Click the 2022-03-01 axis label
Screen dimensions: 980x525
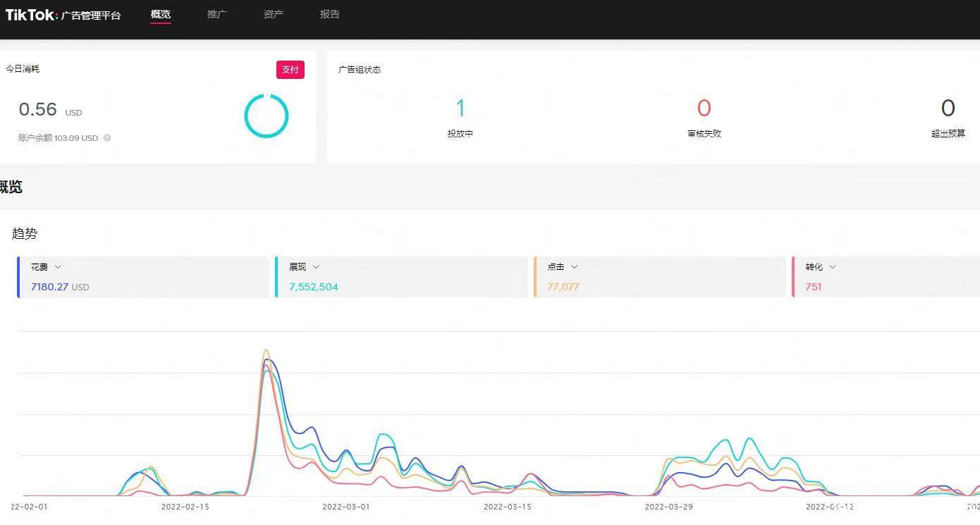(346, 506)
